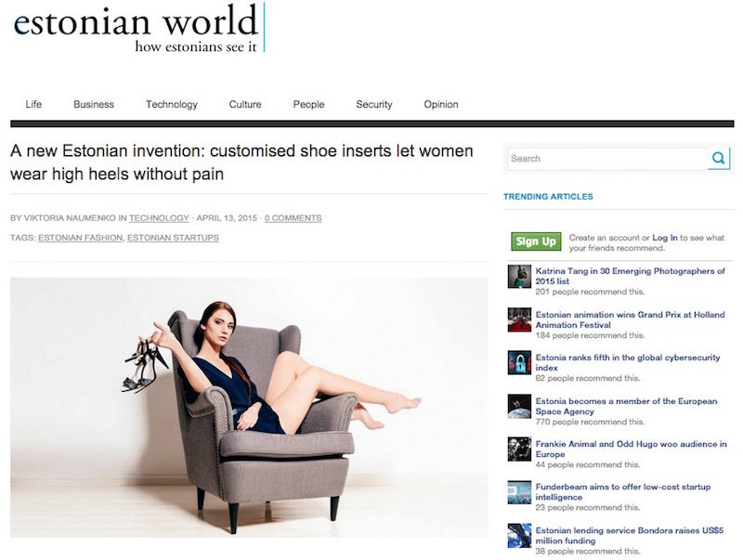Open the Culture menu section
Viewport: 743px width, 560px height.
point(245,104)
